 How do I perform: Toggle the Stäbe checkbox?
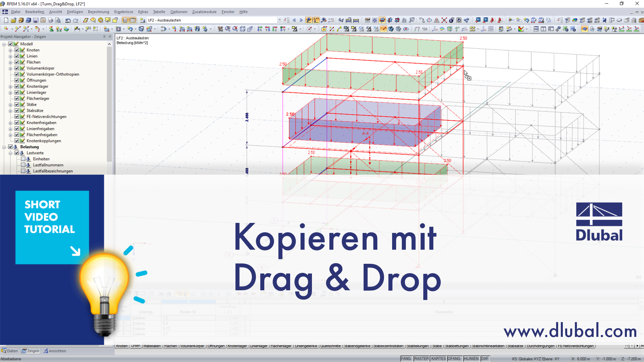click(x=17, y=104)
